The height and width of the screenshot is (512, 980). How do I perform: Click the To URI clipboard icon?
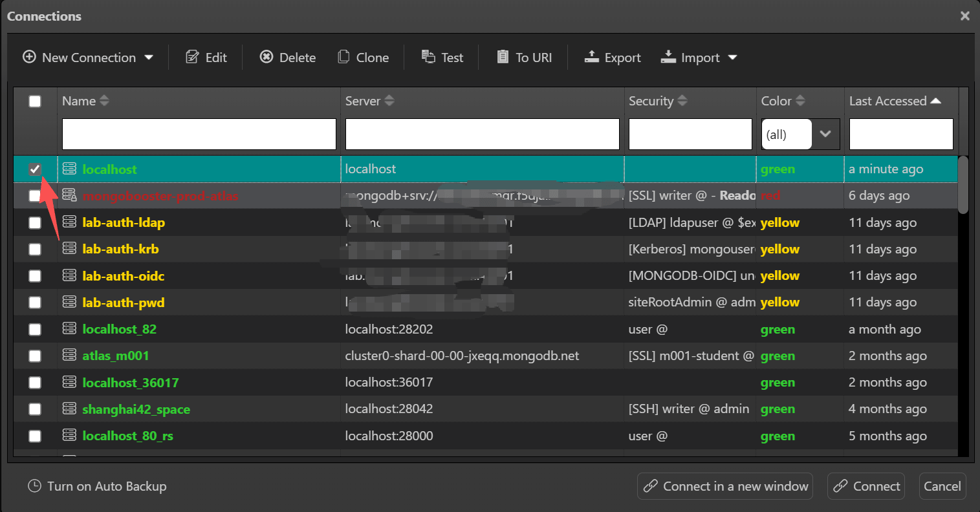tap(503, 57)
